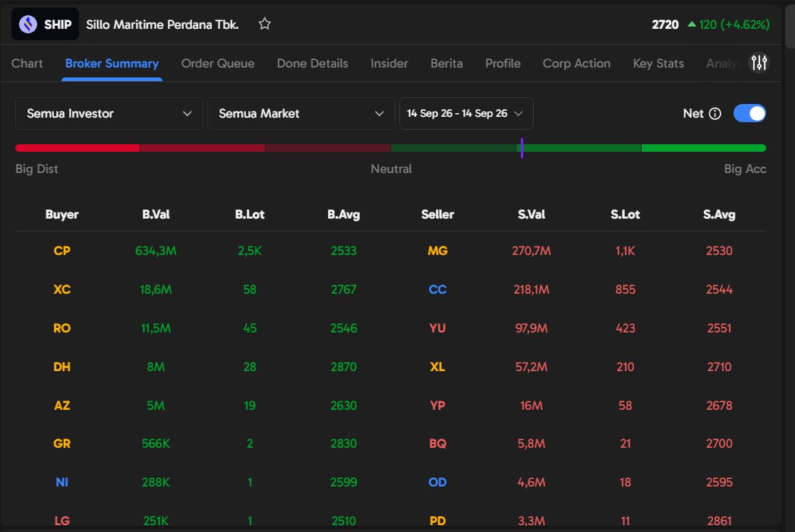Select buyer broker DH
Image resolution: width=795 pixels, height=532 pixels.
(62, 367)
